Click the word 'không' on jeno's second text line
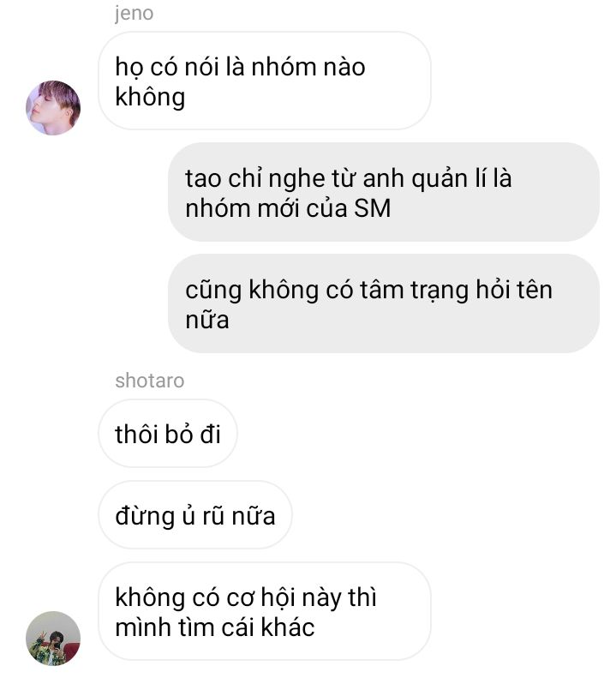This screenshot has height=678, width=616. click(150, 97)
